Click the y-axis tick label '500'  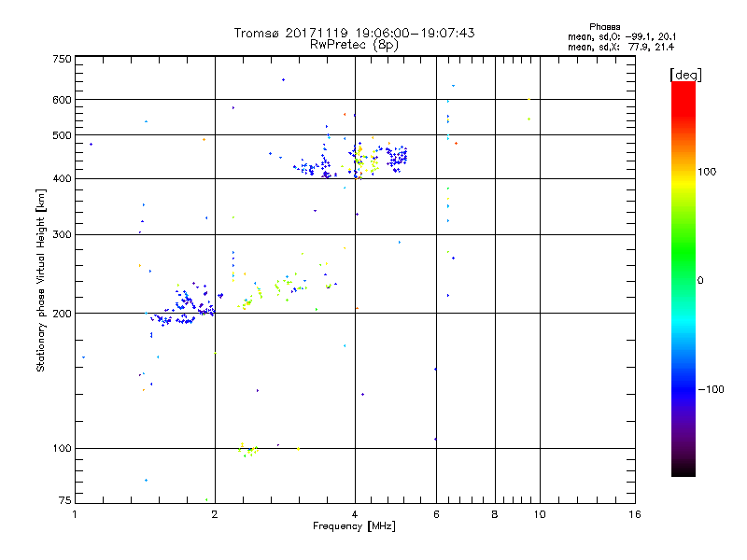coord(62,135)
